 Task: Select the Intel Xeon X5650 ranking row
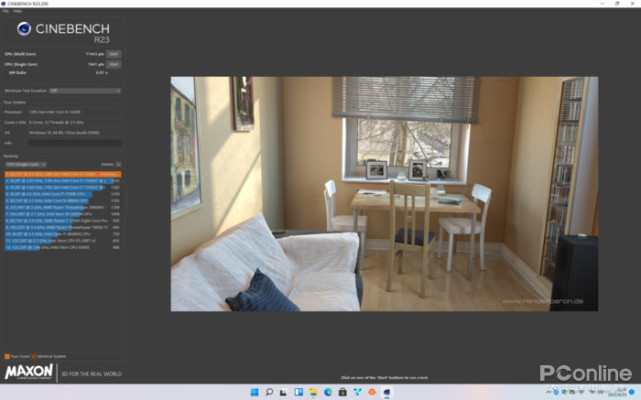coord(63,247)
